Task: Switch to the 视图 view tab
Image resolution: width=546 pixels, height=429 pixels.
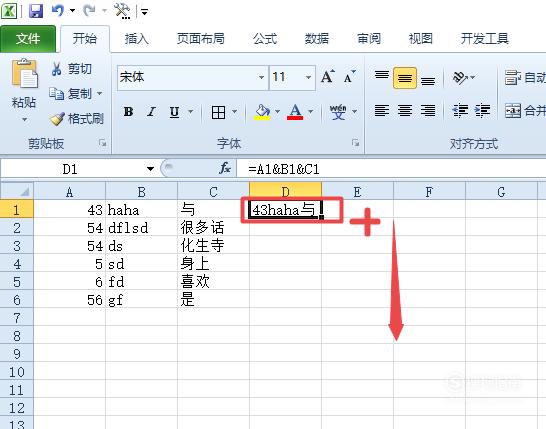Action: click(x=420, y=39)
